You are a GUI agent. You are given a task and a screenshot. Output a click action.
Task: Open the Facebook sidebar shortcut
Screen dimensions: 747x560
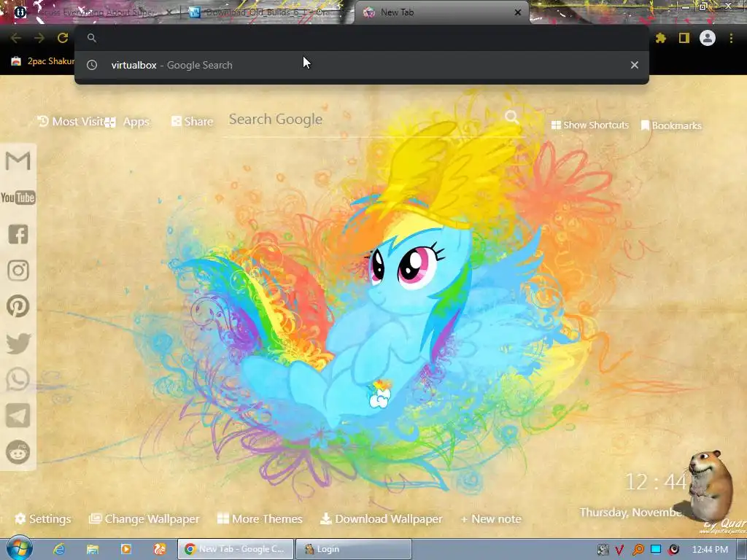(18, 234)
